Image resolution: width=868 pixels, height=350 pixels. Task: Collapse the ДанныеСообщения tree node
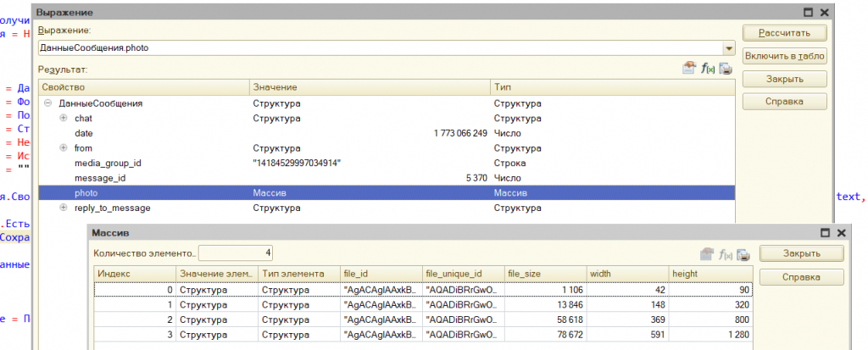click(47, 103)
